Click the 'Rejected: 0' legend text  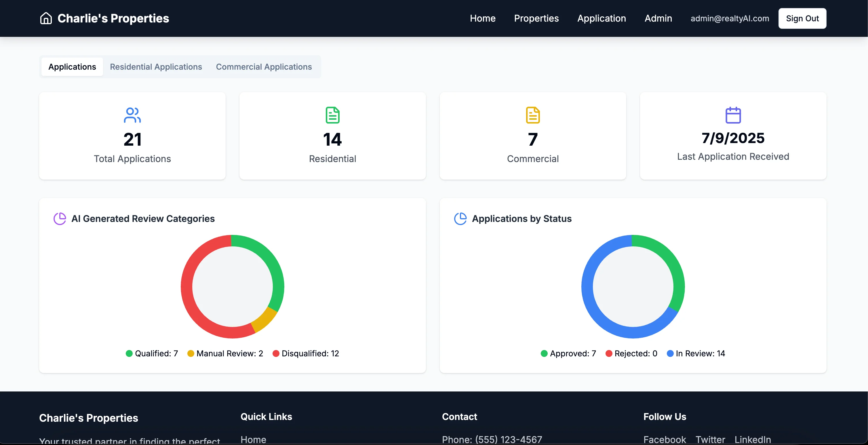[x=636, y=353]
